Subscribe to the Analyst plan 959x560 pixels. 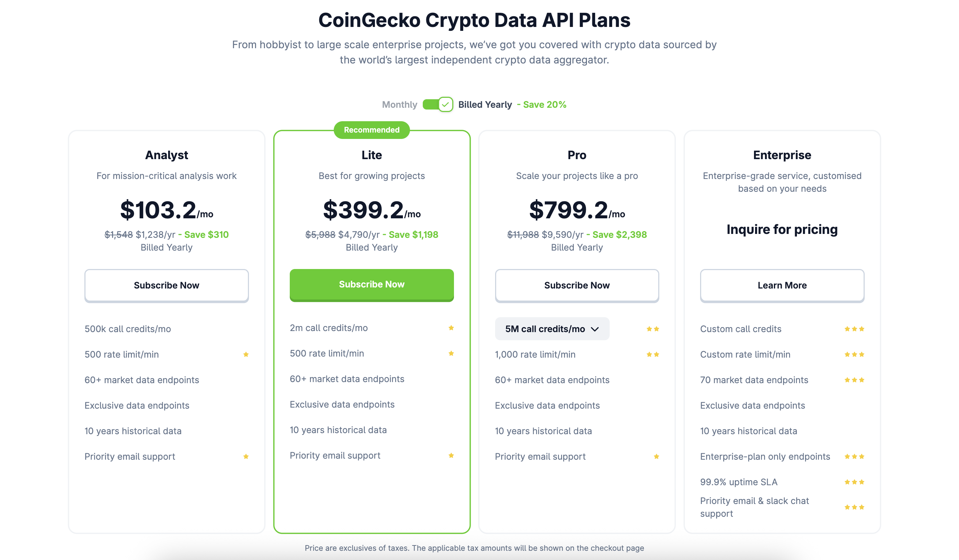click(x=166, y=285)
